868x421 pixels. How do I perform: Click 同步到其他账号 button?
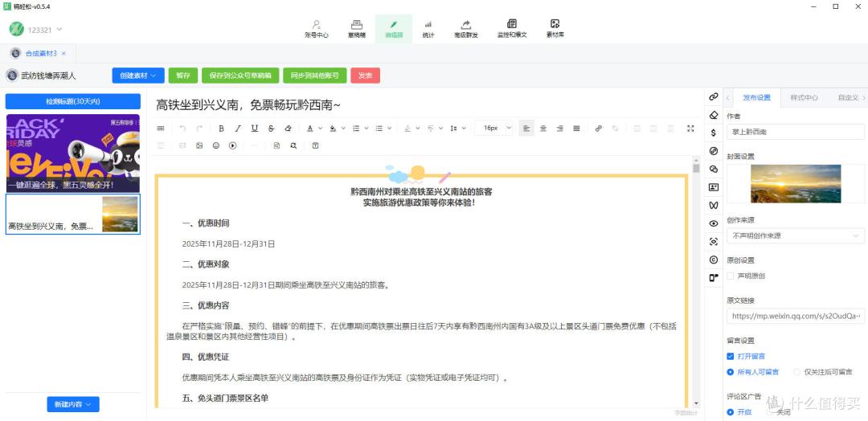(x=314, y=76)
